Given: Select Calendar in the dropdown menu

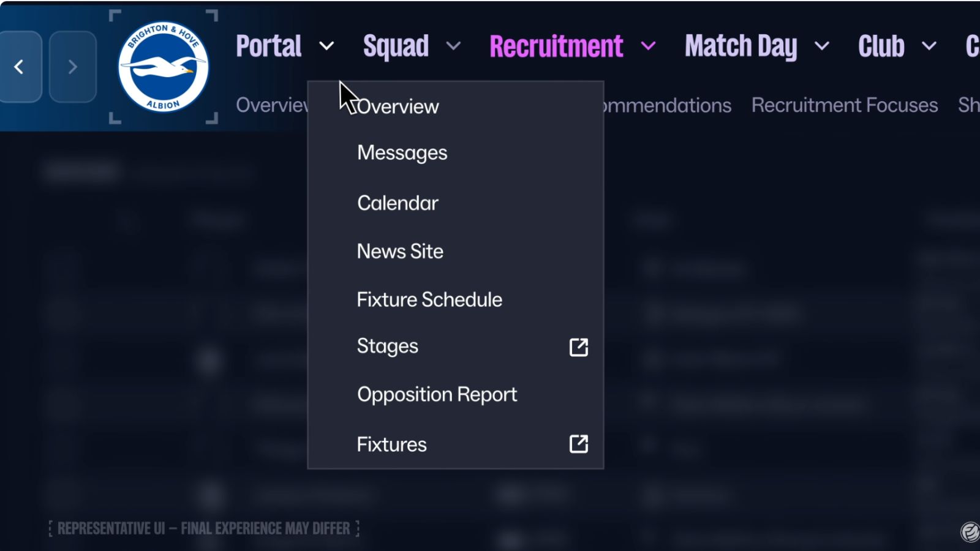Looking at the screenshot, I should pos(398,203).
